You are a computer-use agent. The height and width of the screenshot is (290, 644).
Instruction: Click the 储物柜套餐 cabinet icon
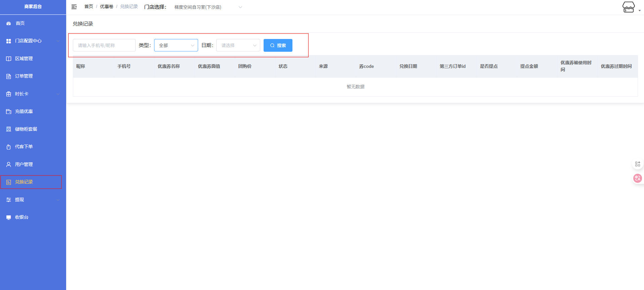point(9,129)
